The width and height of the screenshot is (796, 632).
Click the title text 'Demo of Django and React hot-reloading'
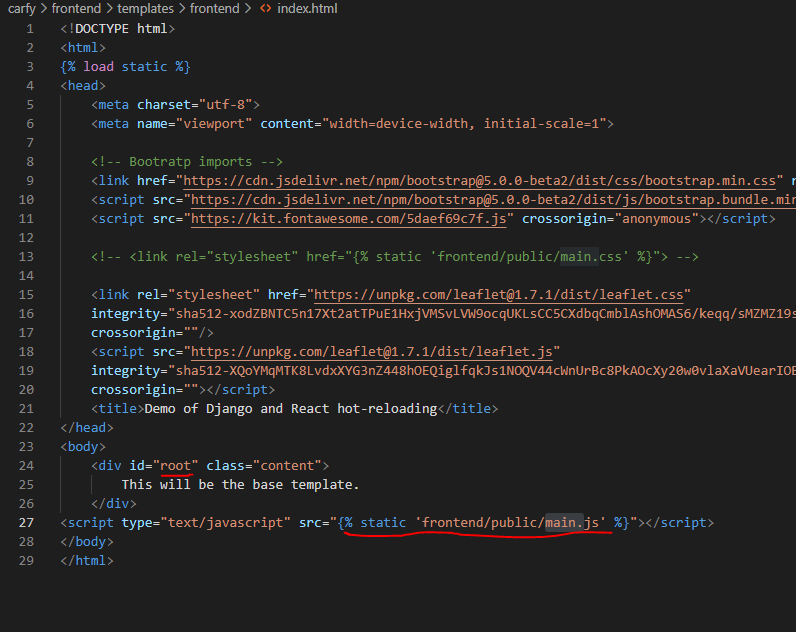click(x=291, y=409)
